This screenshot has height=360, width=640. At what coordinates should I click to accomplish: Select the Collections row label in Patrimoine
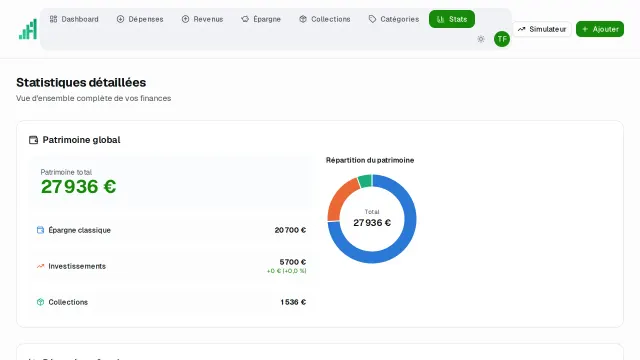68,302
